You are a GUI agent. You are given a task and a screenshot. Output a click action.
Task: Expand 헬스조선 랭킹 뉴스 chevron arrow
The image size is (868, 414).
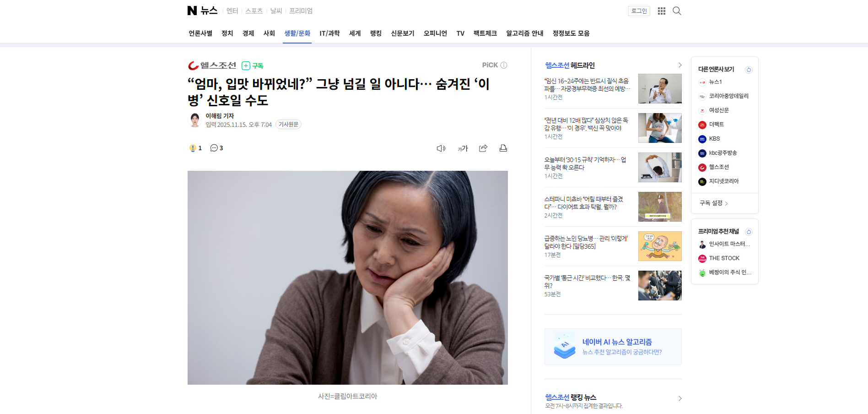pos(679,398)
